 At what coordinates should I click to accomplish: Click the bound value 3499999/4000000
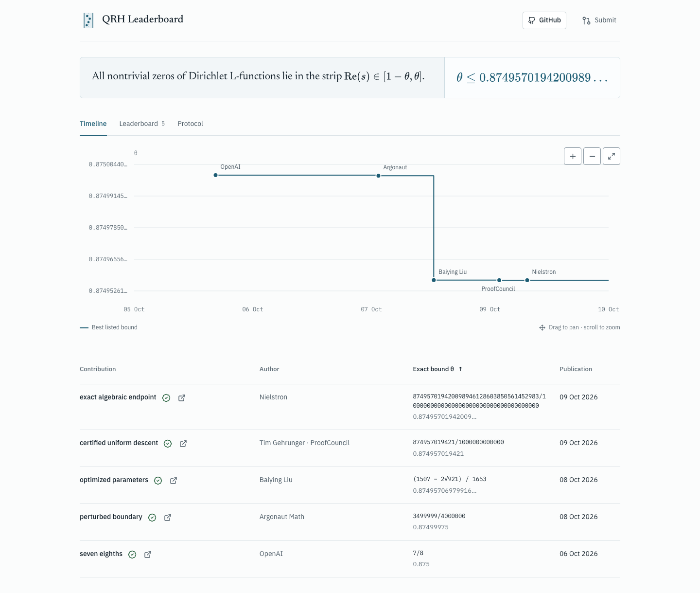(x=439, y=516)
